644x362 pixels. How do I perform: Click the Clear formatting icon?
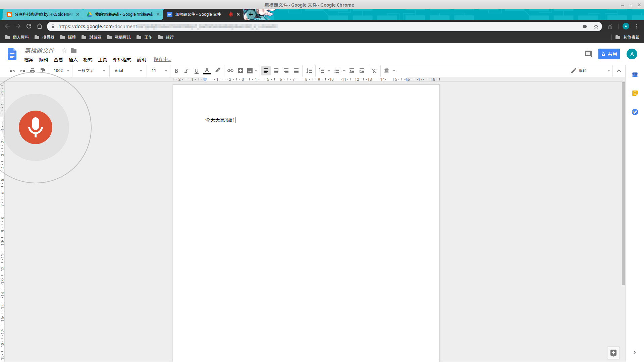click(x=374, y=71)
